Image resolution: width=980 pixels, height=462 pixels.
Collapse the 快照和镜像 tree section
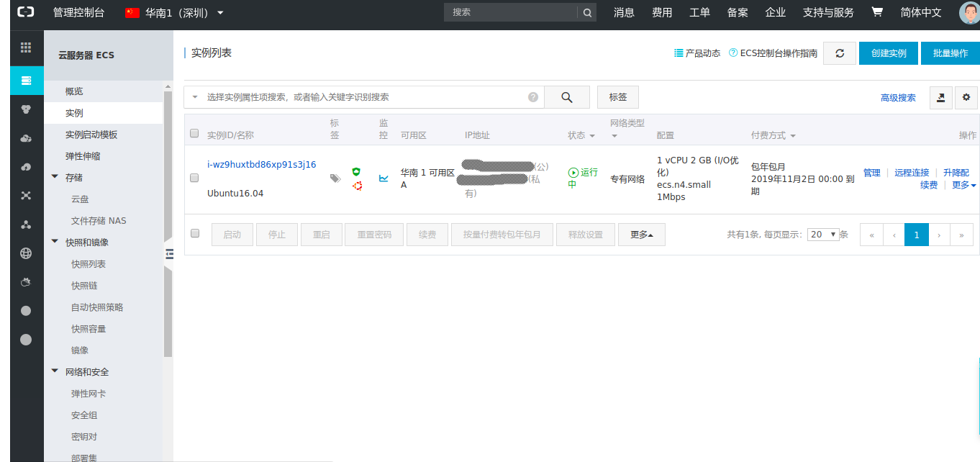tap(55, 242)
